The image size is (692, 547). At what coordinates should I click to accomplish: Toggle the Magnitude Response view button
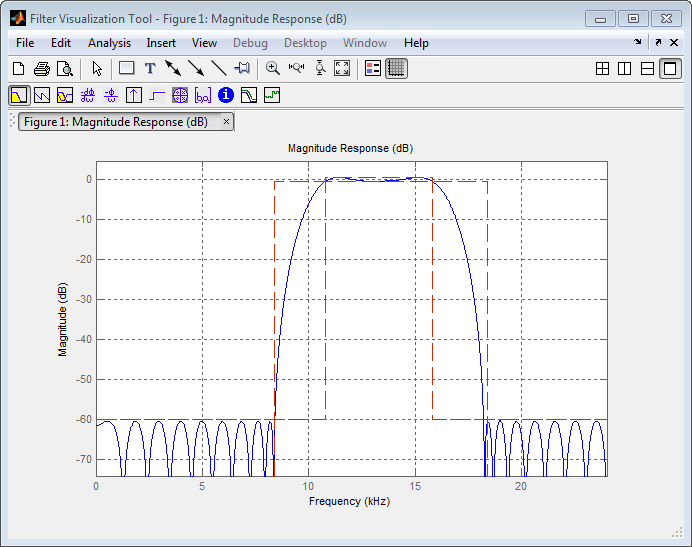click(x=19, y=96)
